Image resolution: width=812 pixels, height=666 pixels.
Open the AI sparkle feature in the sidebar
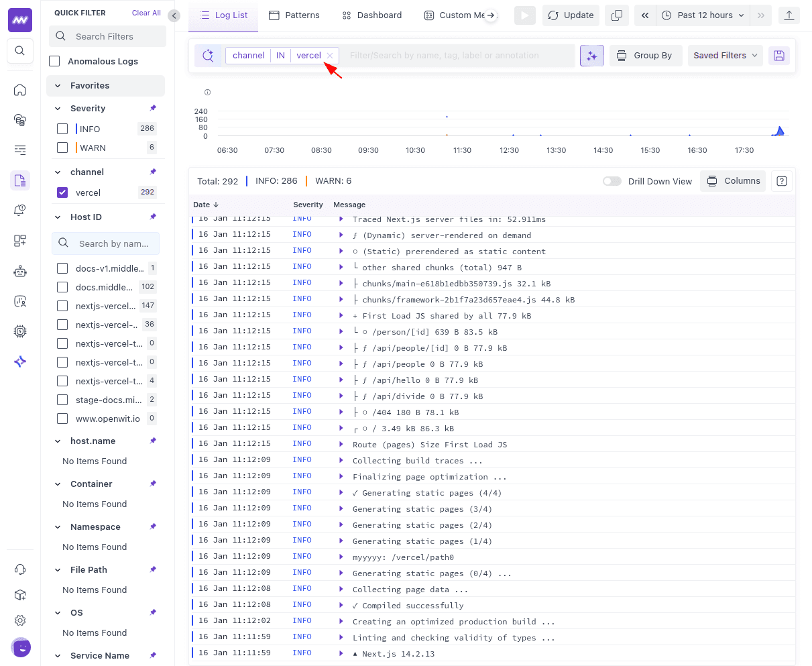[20, 361]
